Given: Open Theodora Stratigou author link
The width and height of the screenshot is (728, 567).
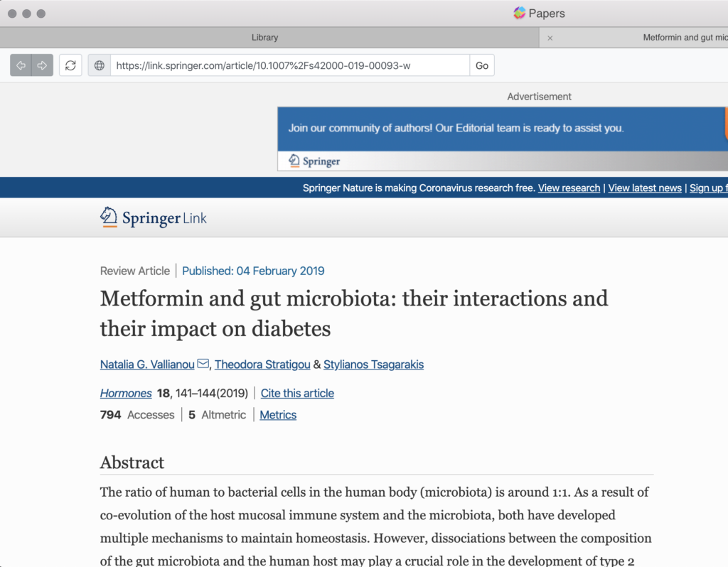Looking at the screenshot, I should 262,364.
